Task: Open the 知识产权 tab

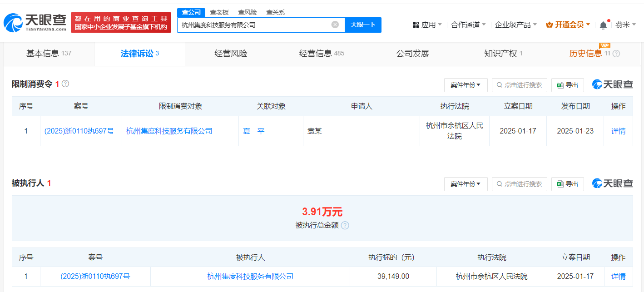Action: pos(503,54)
